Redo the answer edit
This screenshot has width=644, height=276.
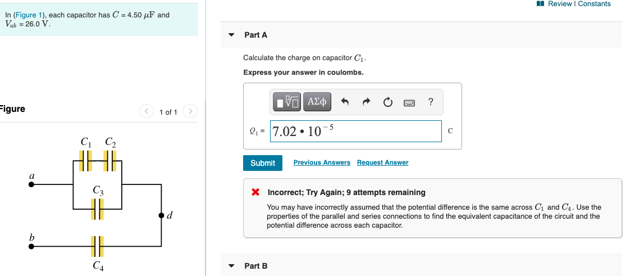367,102
